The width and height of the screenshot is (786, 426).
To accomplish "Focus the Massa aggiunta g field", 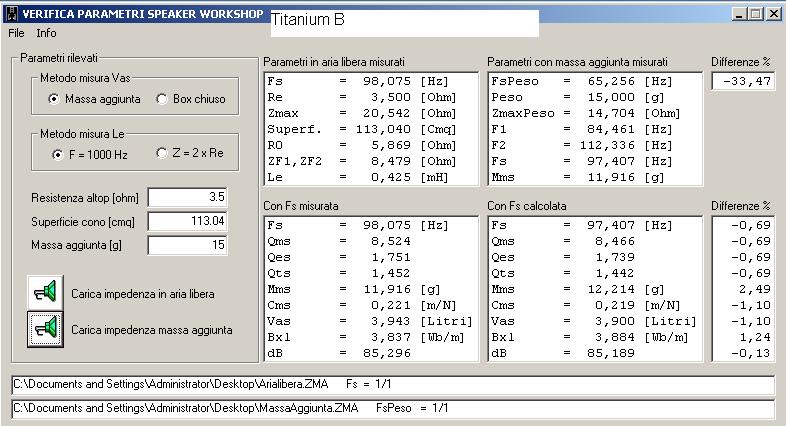I will [187, 245].
